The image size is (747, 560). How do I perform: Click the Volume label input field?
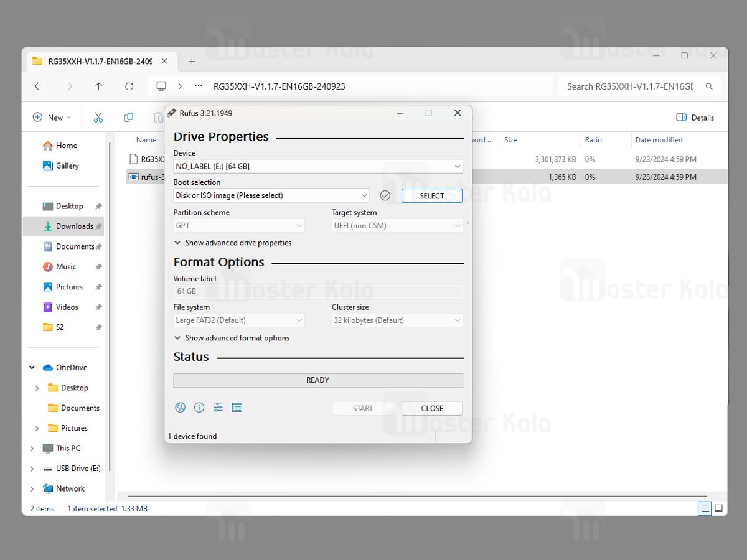click(x=318, y=291)
